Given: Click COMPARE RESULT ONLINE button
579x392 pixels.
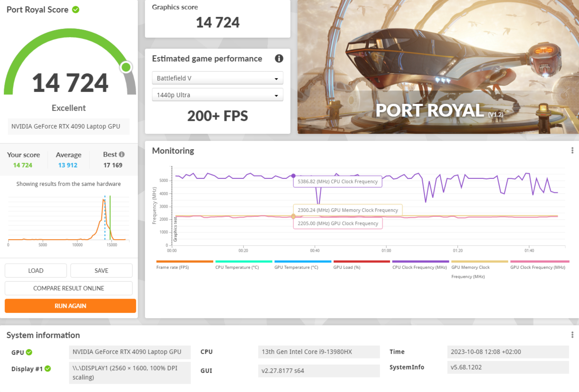Looking at the screenshot, I should (68, 288).
